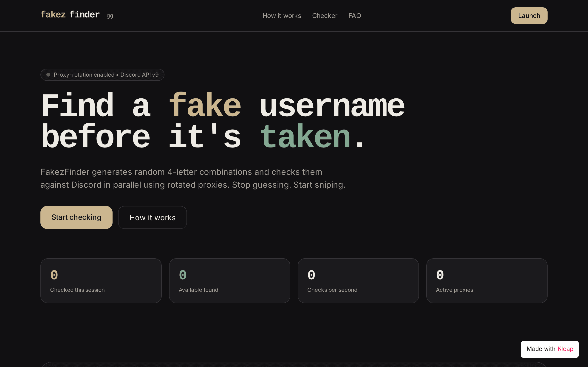Select the Proxy-rotation enabled badge

(102, 75)
